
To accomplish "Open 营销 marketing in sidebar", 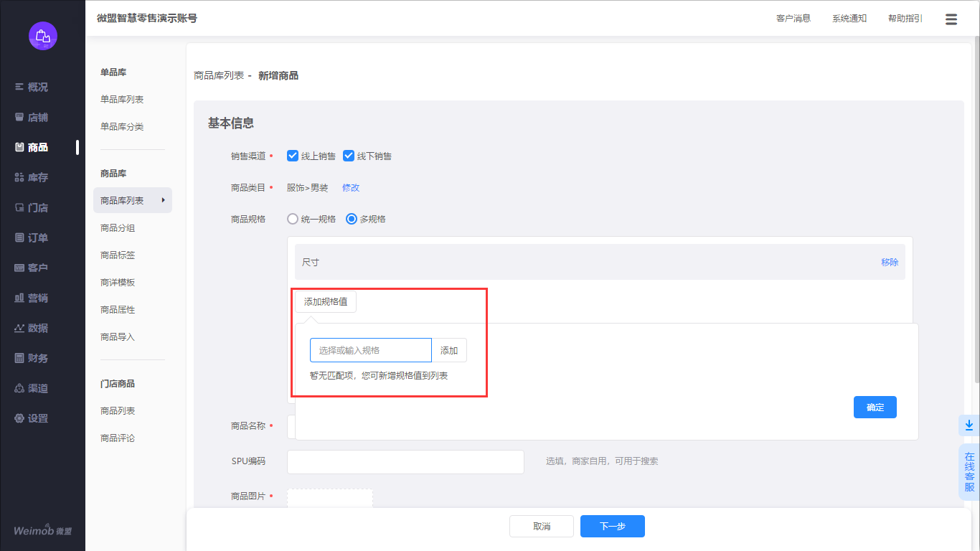I will tap(32, 298).
